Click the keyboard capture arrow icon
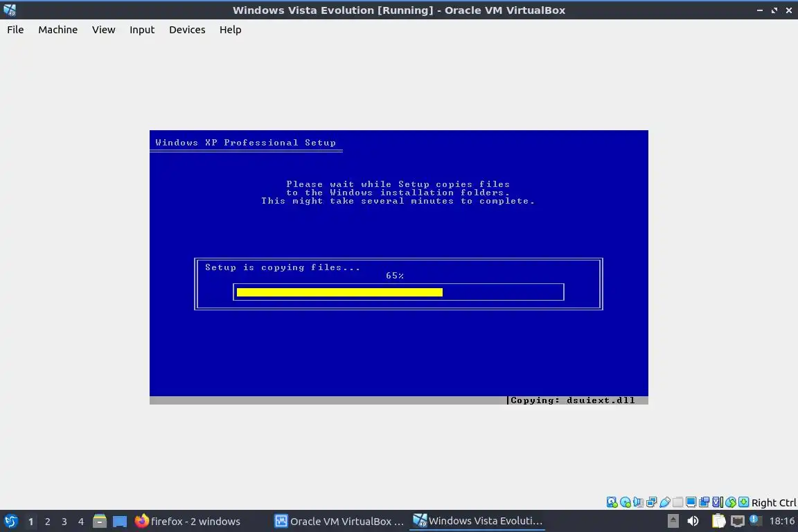 pos(743,502)
